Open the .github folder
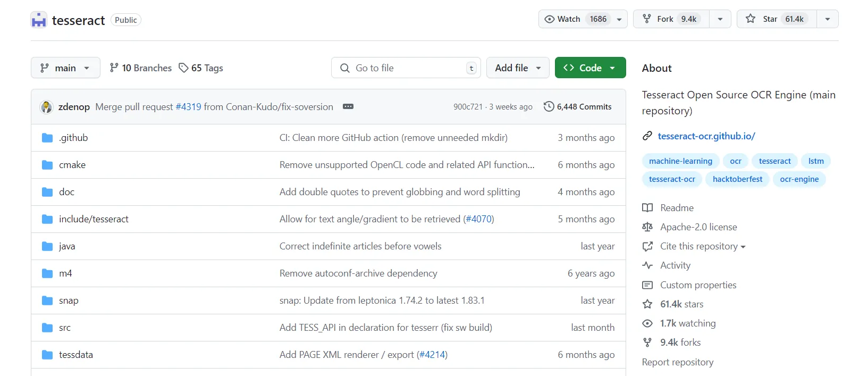The image size is (868, 376). click(x=73, y=138)
